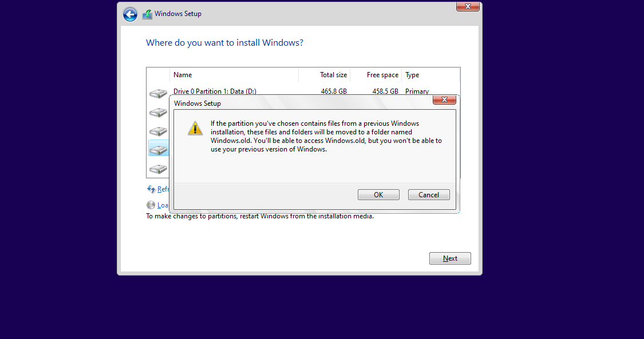Open the Refresh link
The image size is (644, 339).
tap(163, 189)
